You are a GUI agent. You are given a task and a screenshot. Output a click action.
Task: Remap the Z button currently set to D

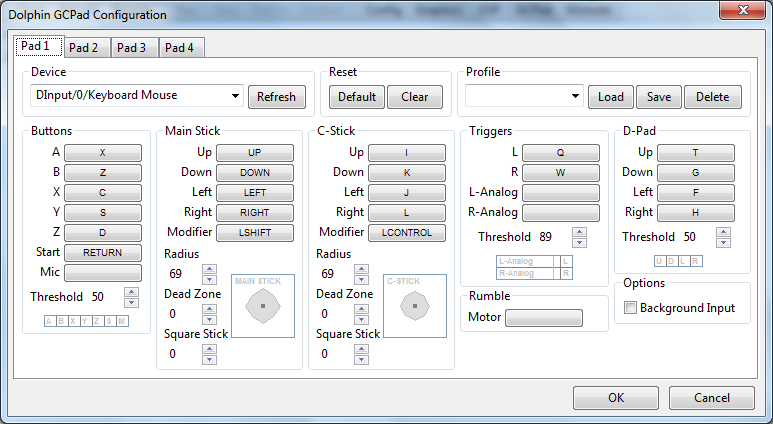(x=103, y=233)
